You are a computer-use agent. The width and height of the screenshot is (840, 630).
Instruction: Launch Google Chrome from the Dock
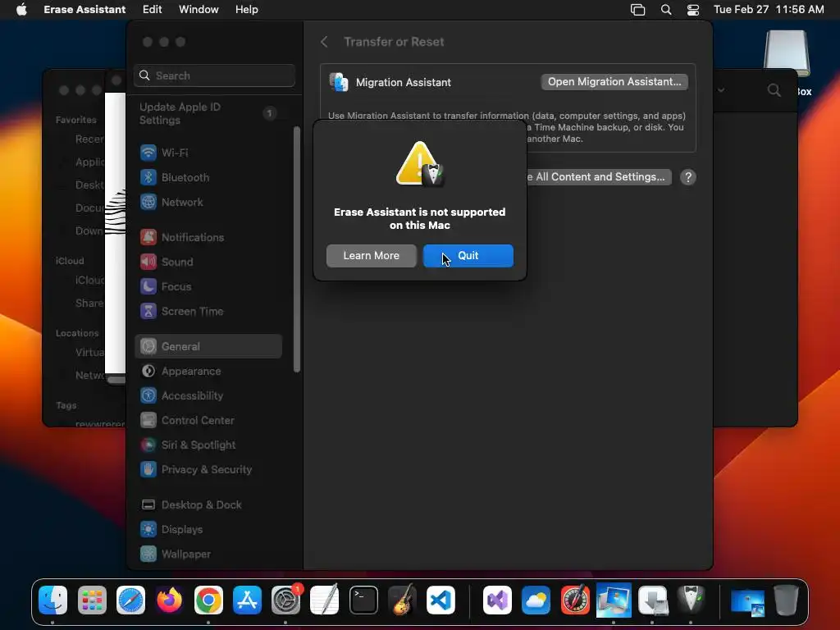click(208, 600)
